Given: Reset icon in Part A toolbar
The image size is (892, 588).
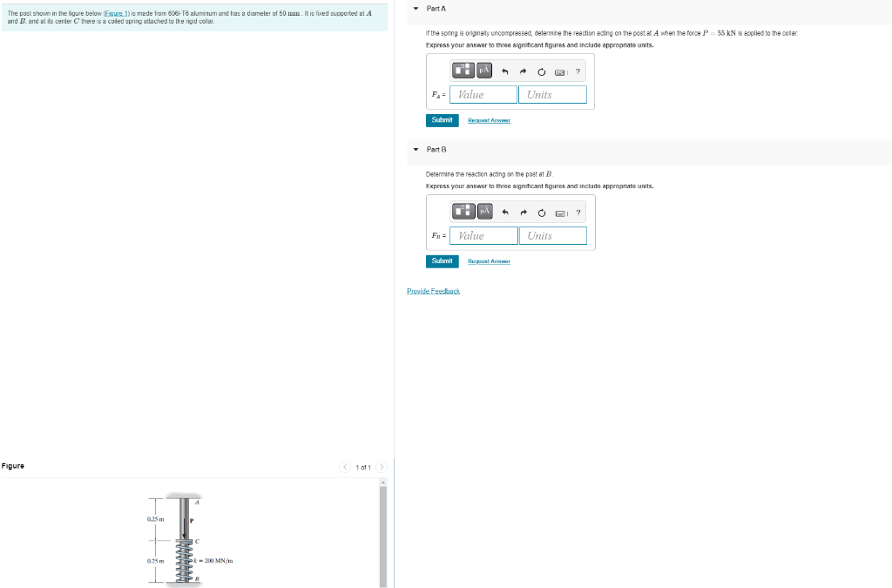Looking at the screenshot, I should [542, 71].
